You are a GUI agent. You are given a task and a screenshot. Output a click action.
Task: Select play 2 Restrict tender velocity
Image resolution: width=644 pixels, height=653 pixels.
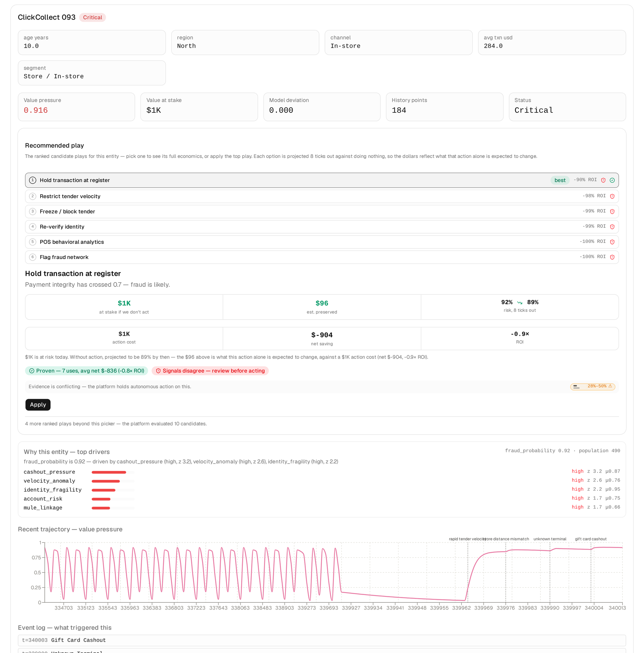(x=322, y=197)
